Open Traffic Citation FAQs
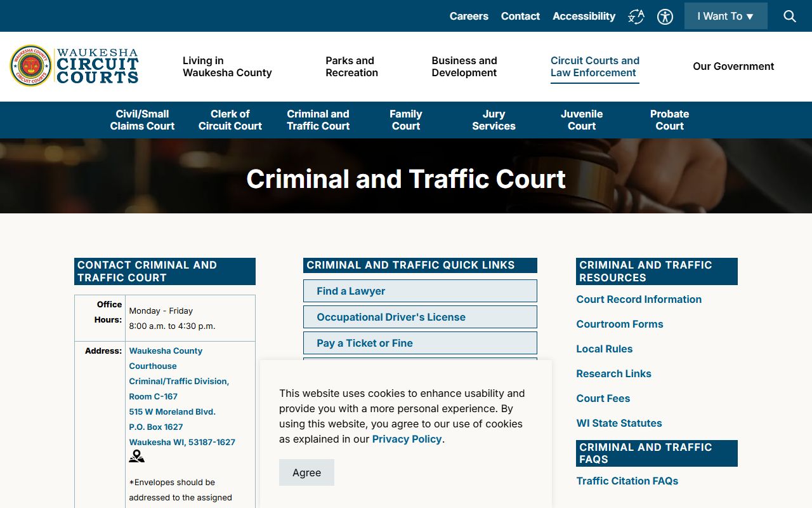 627,481
